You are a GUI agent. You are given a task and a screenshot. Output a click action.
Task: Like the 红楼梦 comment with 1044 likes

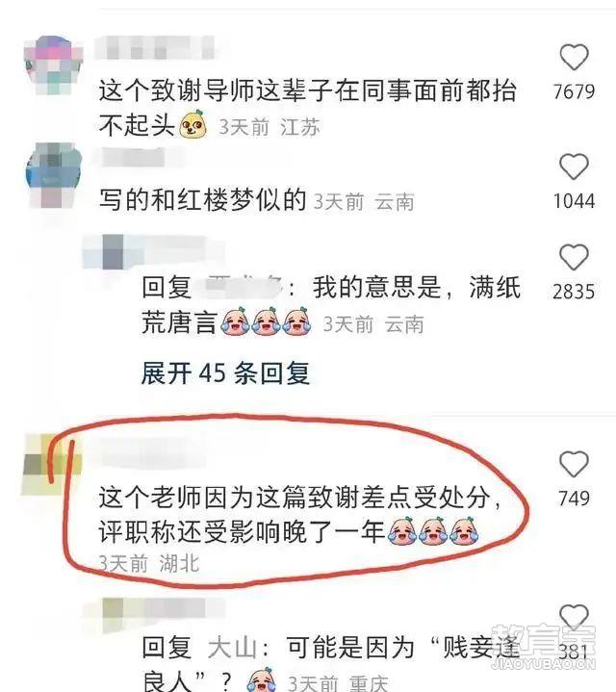pos(574,167)
